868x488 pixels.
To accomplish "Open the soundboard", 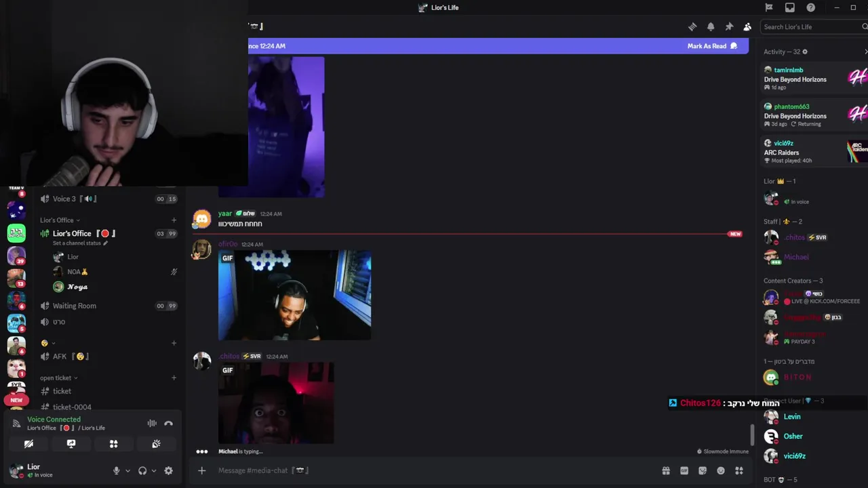I will pyautogui.click(x=156, y=444).
